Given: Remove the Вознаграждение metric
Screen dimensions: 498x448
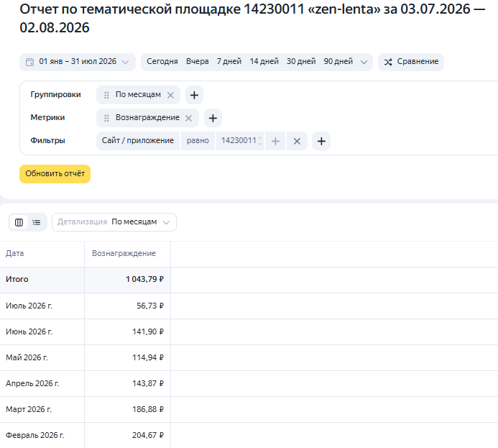Looking at the screenshot, I should pyautogui.click(x=188, y=118).
